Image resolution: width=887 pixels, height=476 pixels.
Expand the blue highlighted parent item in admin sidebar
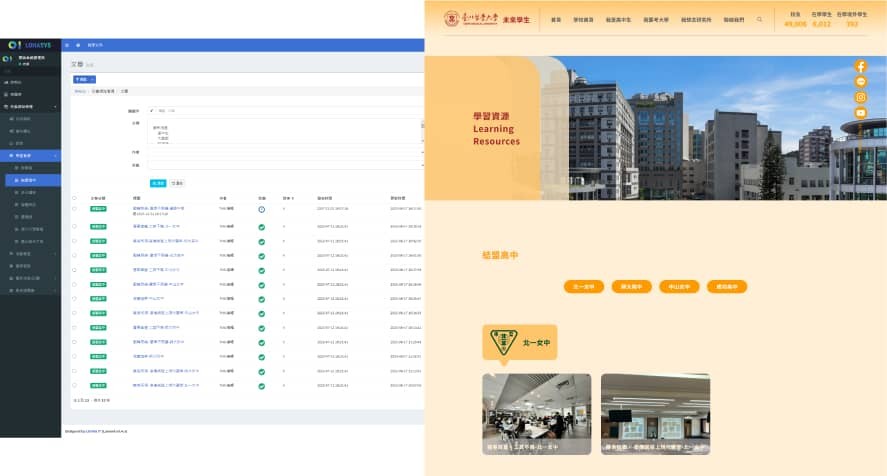point(31,155)
